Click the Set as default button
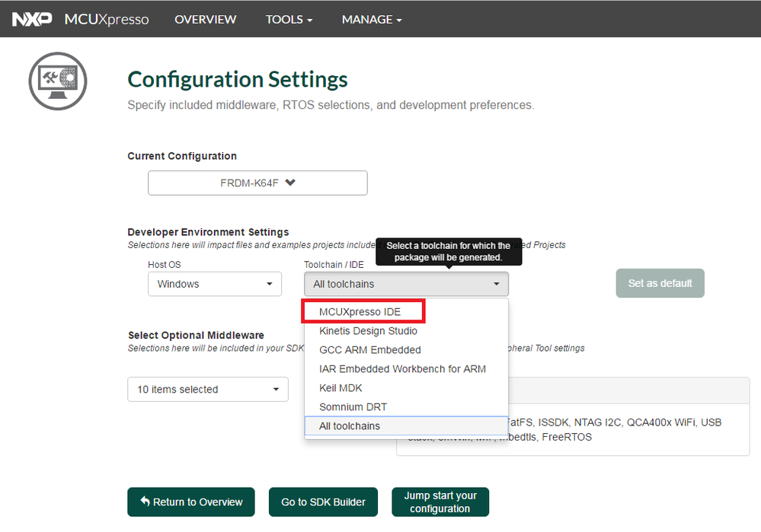 click(x=660, y=283)
